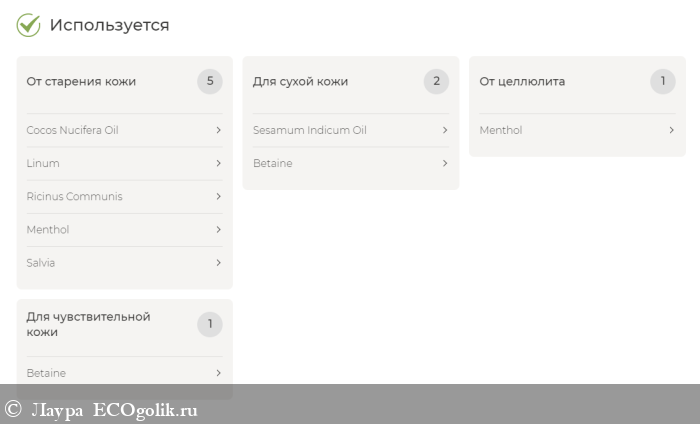Click the chevron next to Menthol under От целлюлита
The width and height of the screenshot is (700, 424).
(671, 130)
